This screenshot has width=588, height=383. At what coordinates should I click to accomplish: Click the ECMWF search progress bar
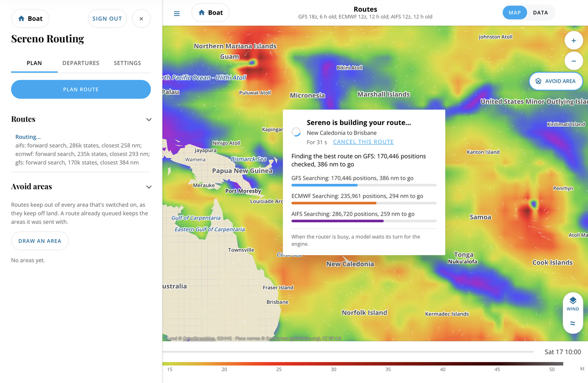pyautogui.click(x=364, y=203)
